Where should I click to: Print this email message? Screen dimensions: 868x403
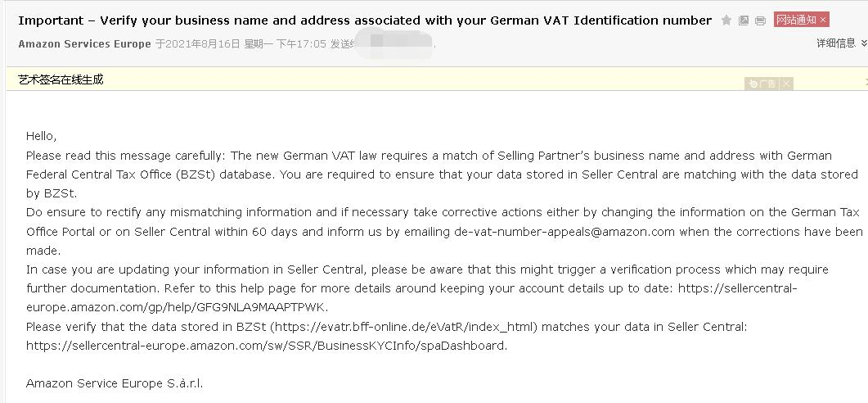tap(761, 20)
